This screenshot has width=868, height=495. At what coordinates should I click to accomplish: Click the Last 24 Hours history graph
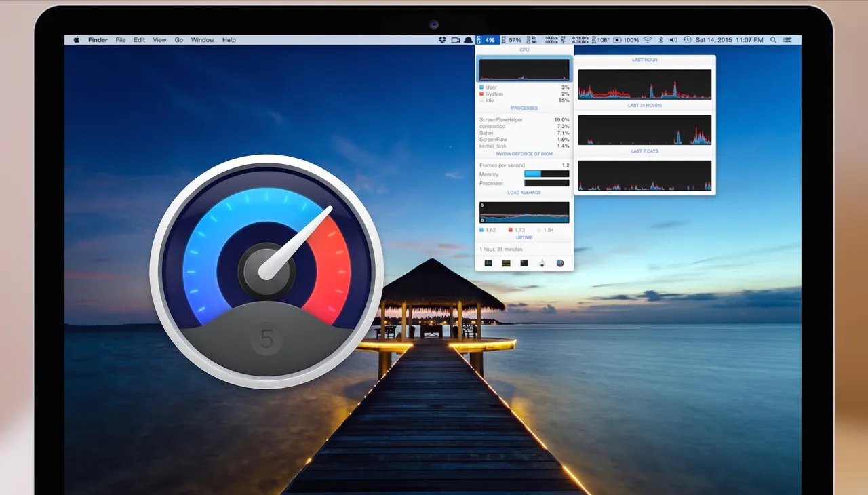click(644, 130)
